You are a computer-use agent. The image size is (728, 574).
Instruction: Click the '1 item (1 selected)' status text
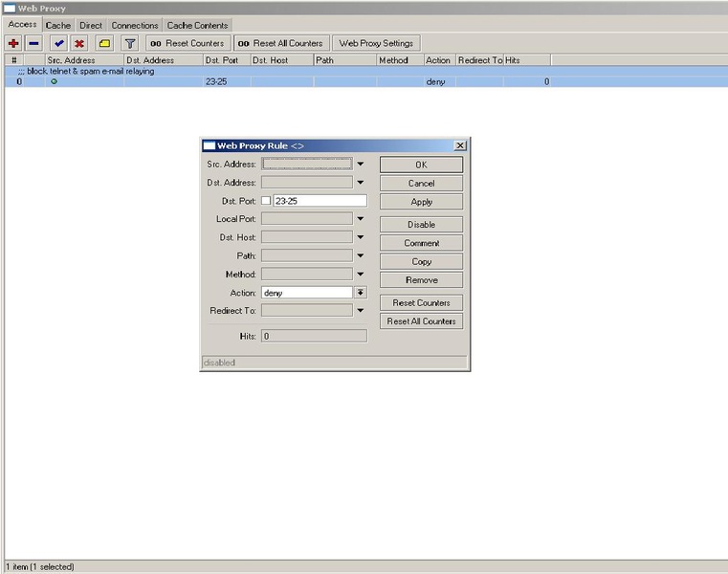pyautogui.click(x=40, y=567)
